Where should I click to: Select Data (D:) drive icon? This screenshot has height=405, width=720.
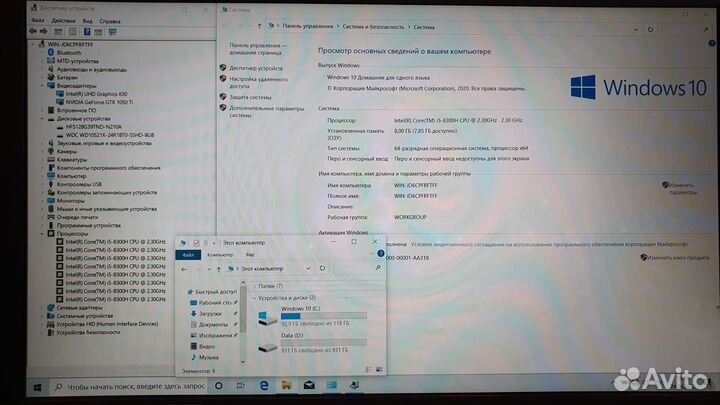coord(267,348)
